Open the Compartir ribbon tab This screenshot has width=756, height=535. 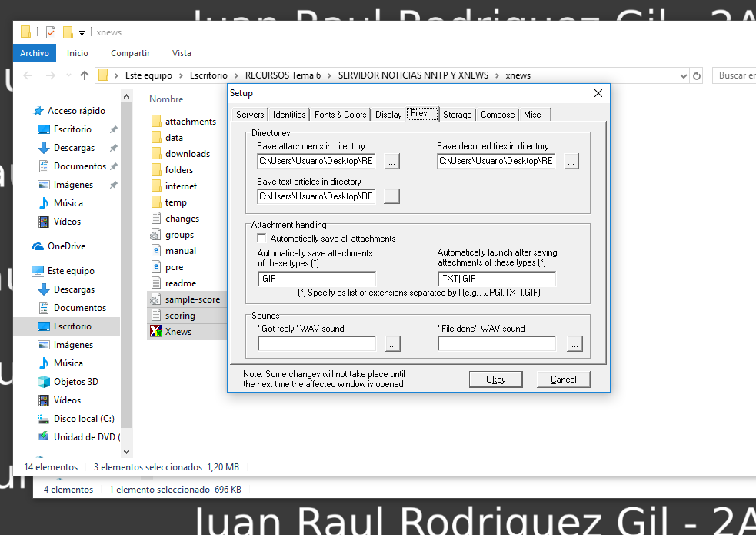coord(130,53)
